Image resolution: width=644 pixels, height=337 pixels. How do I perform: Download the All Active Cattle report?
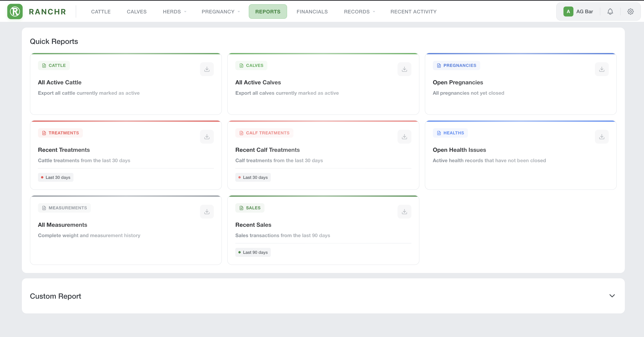click(207, 69)
